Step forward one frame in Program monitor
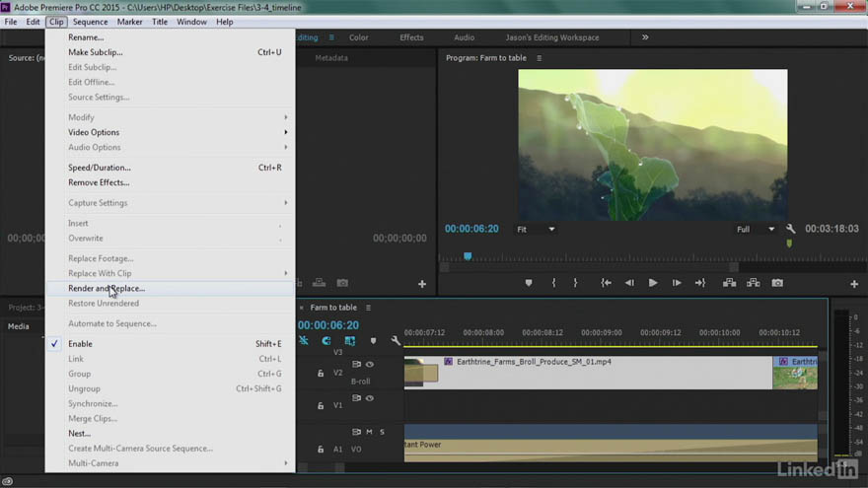 (x=677, y=283)
